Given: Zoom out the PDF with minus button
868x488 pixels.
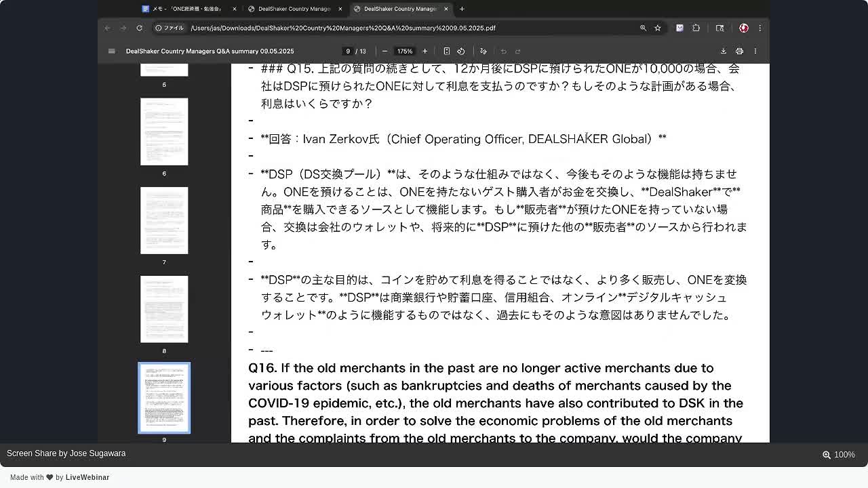Looking at the screenshot, I should tap(384, 51).
